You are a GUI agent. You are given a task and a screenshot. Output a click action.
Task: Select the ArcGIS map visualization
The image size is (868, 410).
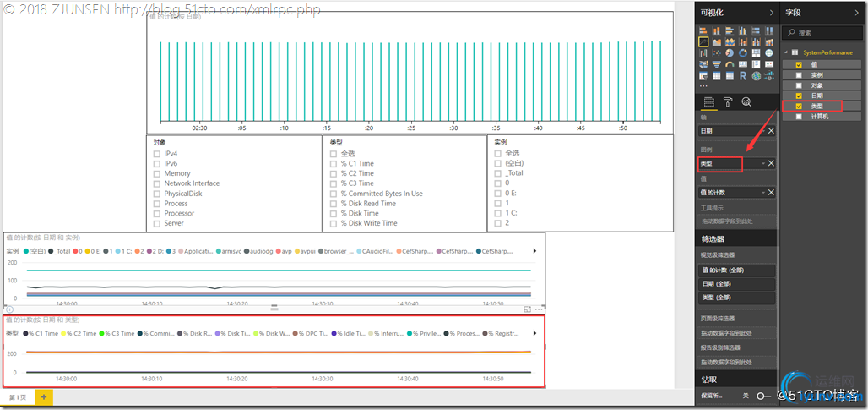(x=757, y=76)
